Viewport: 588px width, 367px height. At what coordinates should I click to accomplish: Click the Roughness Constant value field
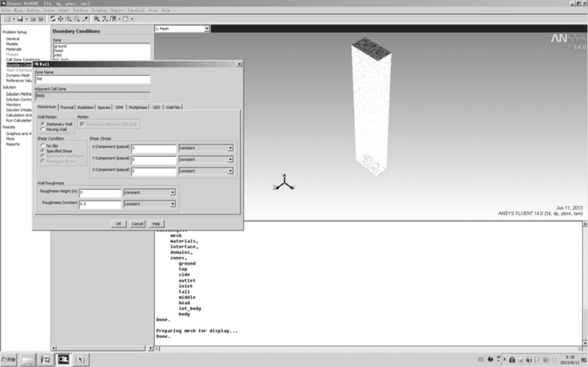pos(100,204)
